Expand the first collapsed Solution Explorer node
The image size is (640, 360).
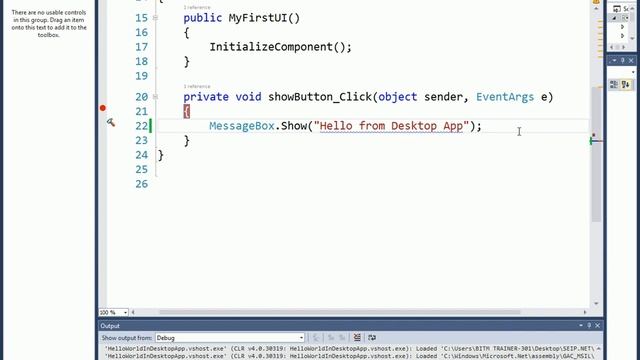[622, 27]
